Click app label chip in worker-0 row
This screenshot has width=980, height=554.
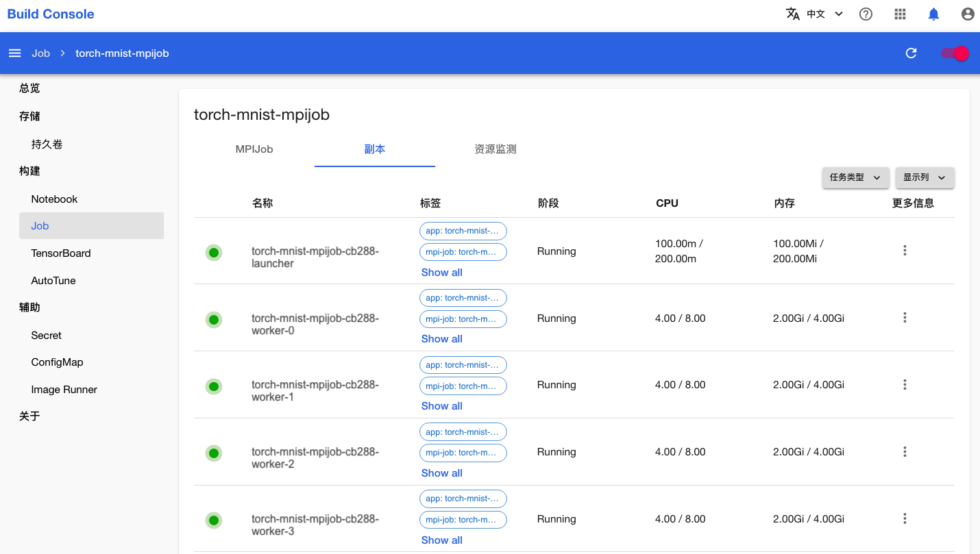coord(463,298)
